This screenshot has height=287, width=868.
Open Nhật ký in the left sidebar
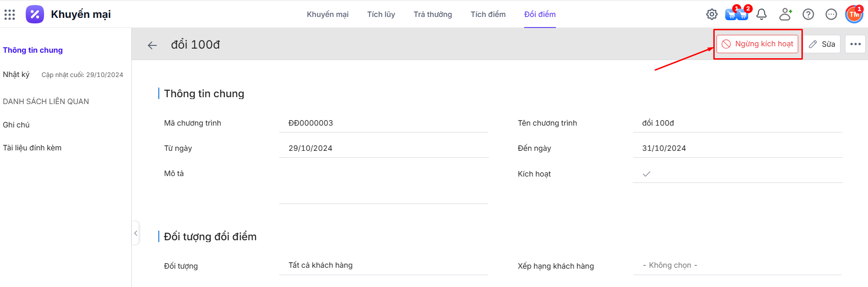16,74
